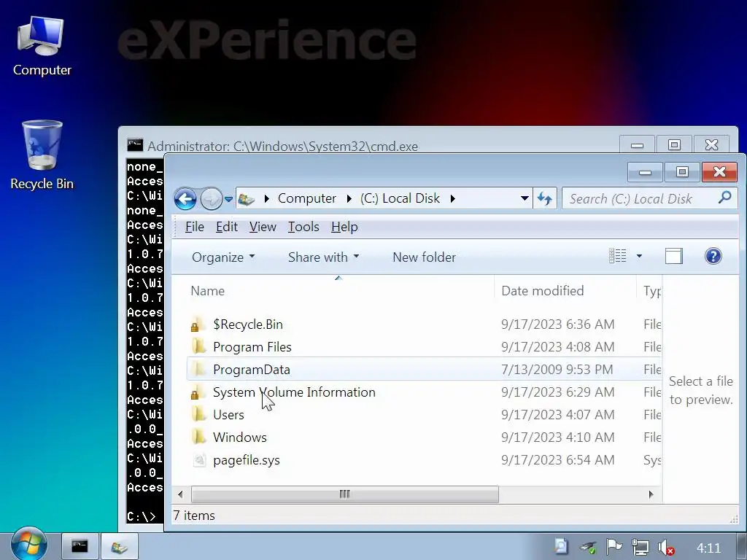This screenshot has height=560, width=747.
Task: Click the Action Center flag tray icon
Action: coord(614,548)
